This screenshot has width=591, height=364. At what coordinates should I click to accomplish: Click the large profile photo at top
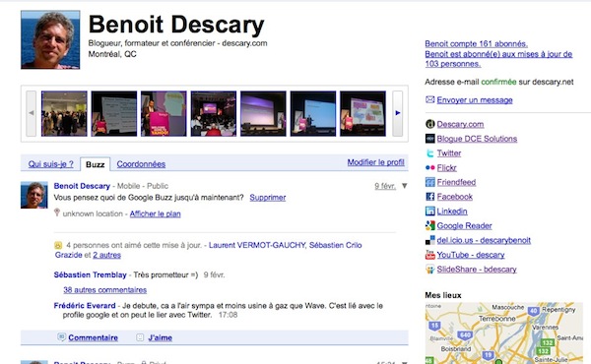(50, 40)
